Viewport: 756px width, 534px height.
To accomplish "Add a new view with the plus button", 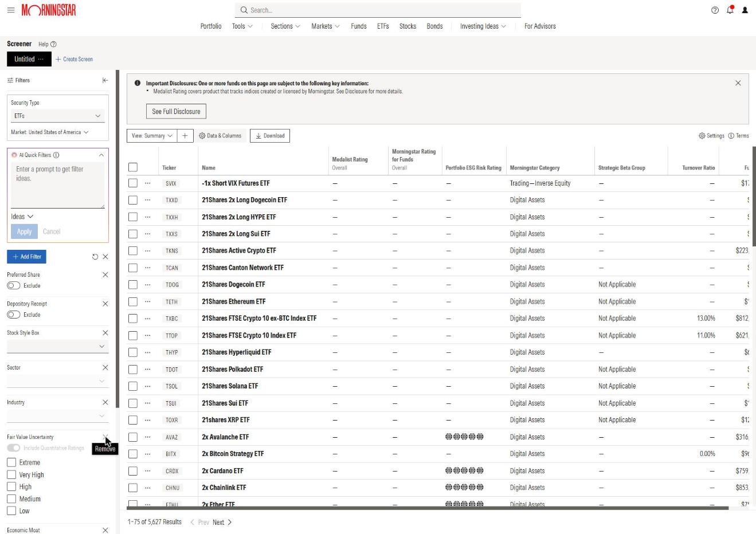I will (x=185, y=136).
